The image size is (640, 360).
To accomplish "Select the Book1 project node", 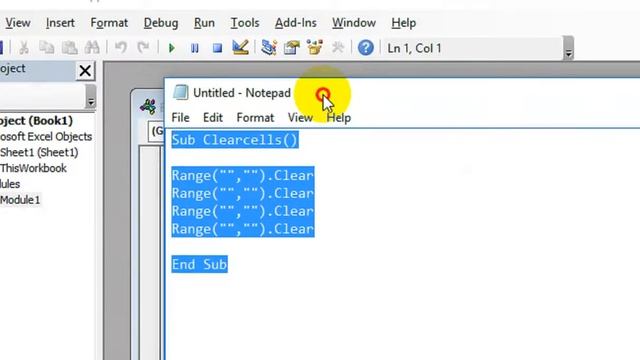I will [x=37, y=121].
